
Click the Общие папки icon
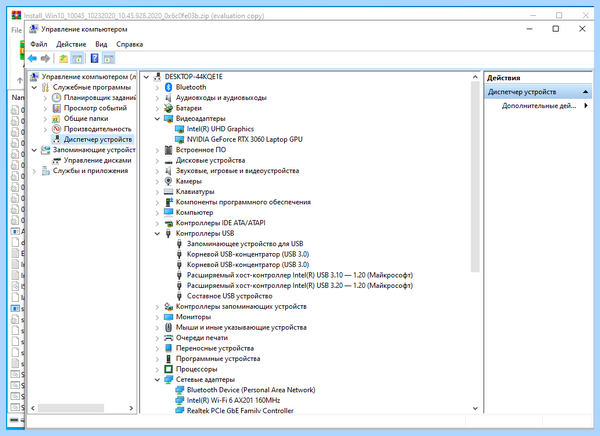coord(57,119)
